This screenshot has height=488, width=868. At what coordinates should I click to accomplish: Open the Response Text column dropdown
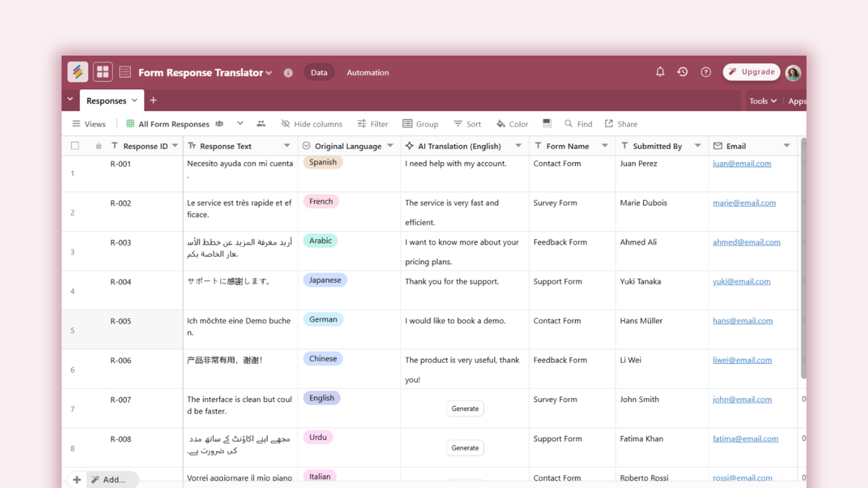(x=287, y=145)
